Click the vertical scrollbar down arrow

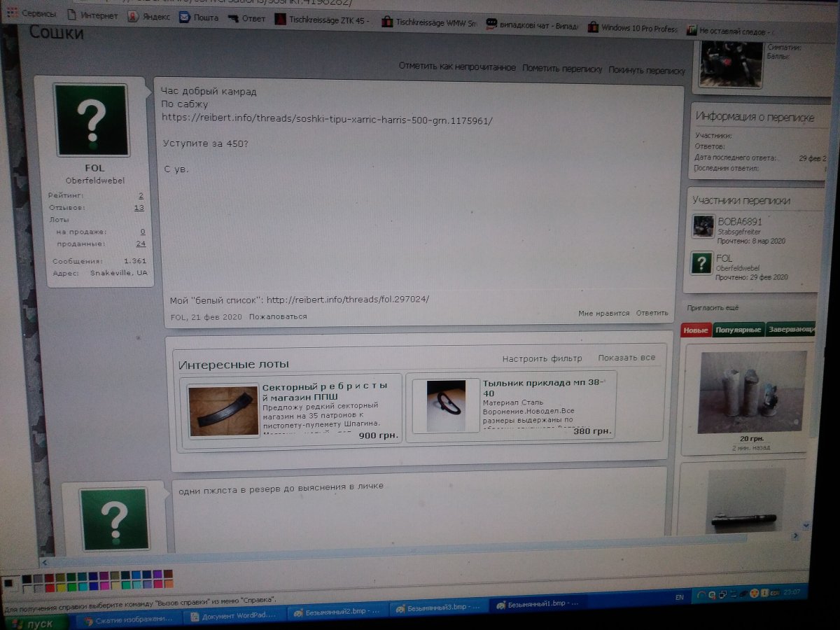click(805, 525)
